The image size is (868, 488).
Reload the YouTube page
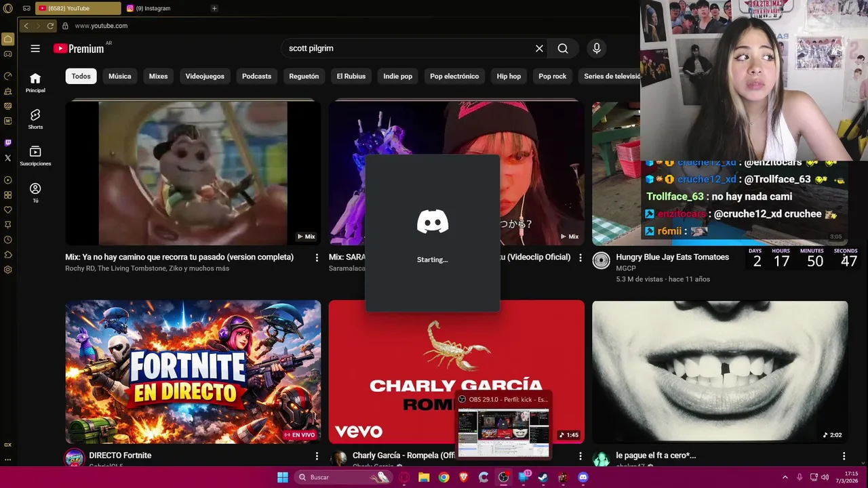click(50, 26)
